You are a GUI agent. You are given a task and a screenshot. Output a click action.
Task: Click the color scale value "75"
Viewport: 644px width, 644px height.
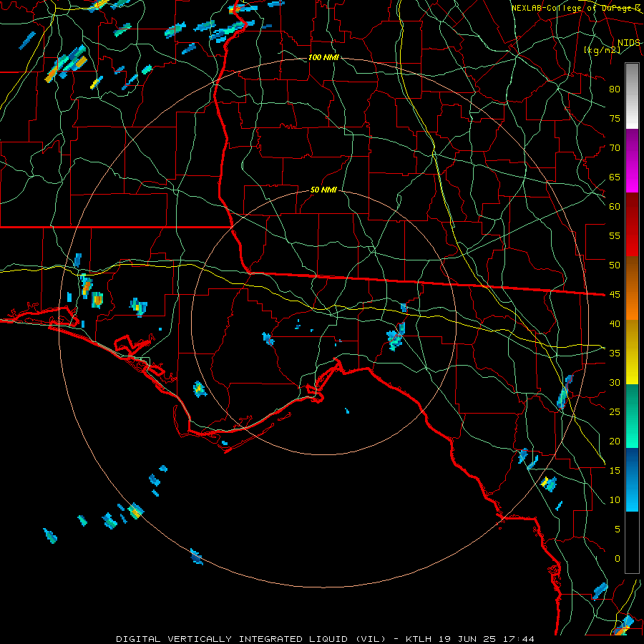click(x=615, y=118)
